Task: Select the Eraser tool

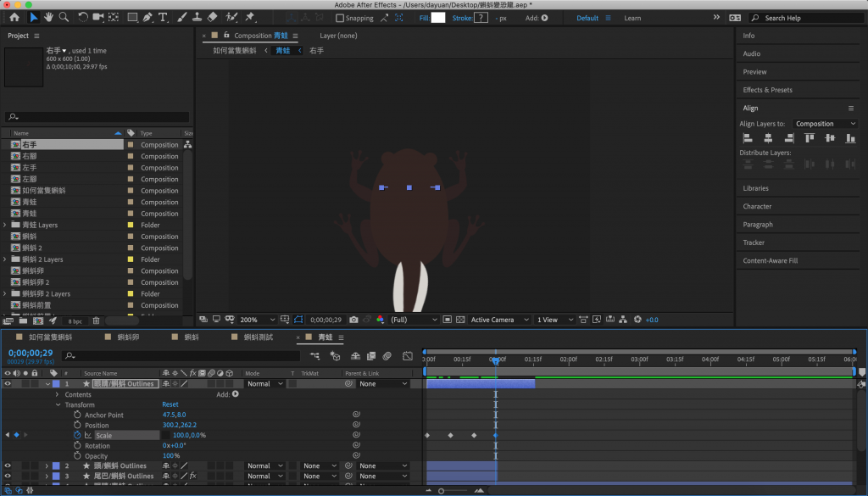Action: (213, 18)
